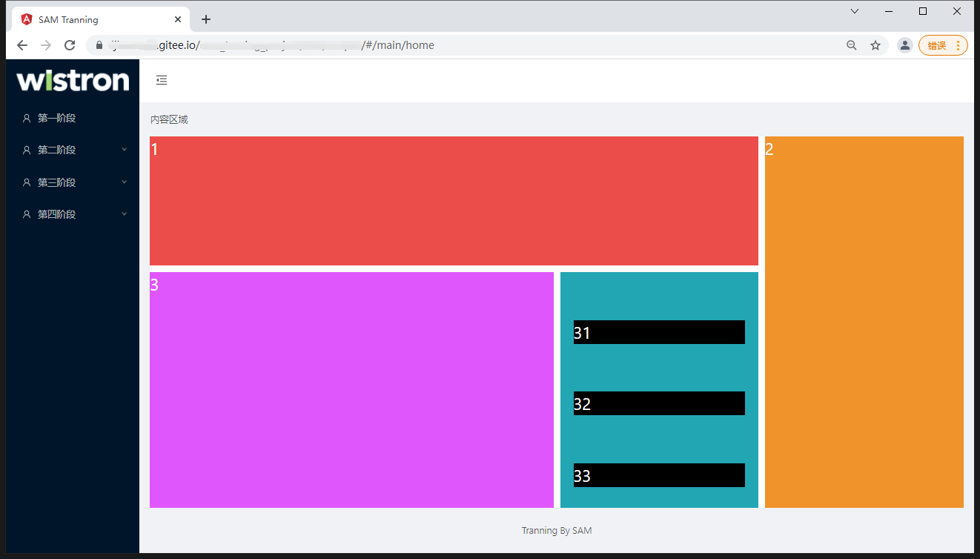Screen dimensions: 980x559
Task: Click the magenta block labeled 3
Action: pyautogui.click(x=351, y=390)
